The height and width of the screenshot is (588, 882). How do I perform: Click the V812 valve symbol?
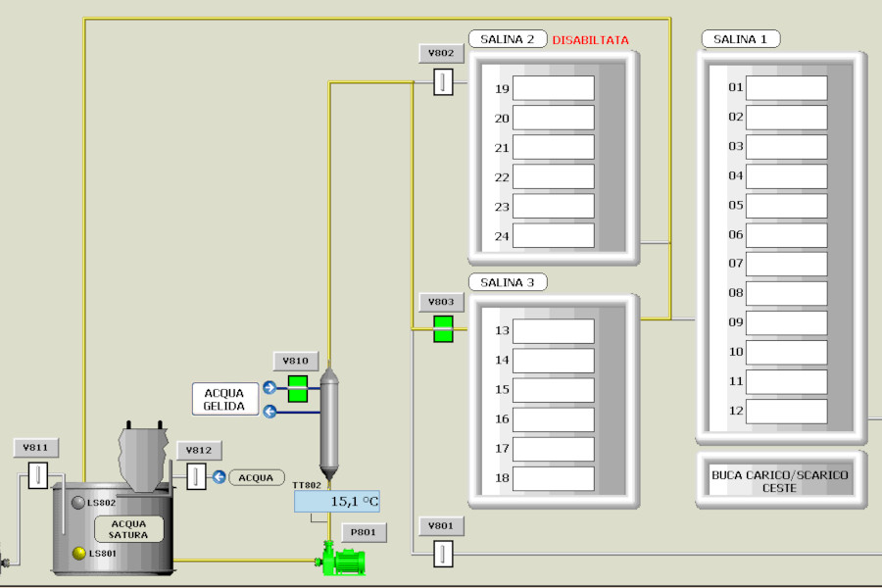click(196, 476)
